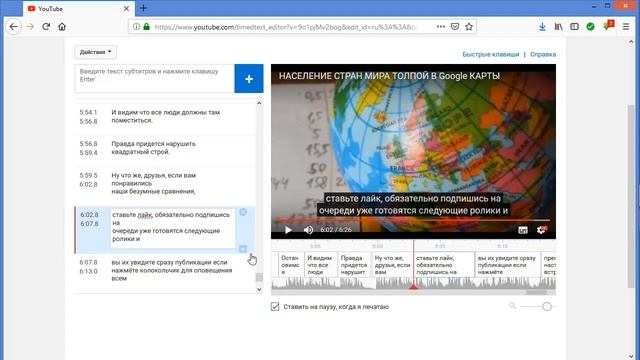Insert subtitle after active row plus icon
Screen dimensions: 640x360
pyautogui.click(x=243, y=249)
